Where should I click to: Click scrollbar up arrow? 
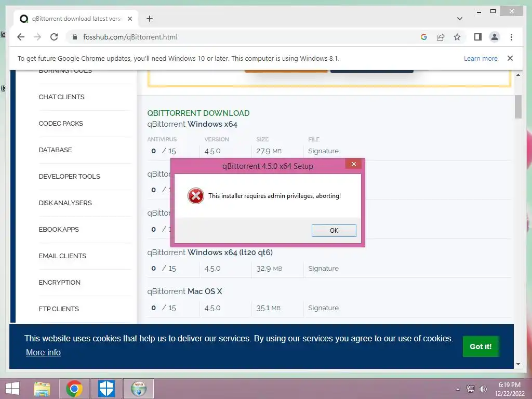[518, 75]
